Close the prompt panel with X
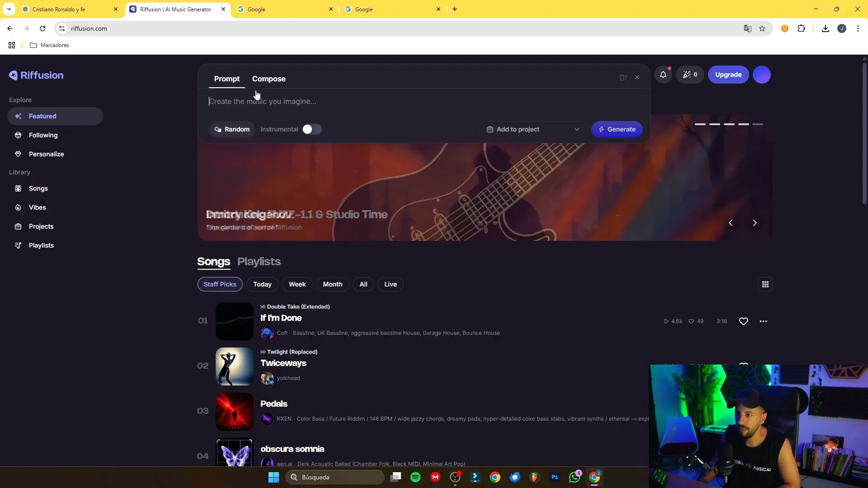The image size is (868, 488). coord(637,78)
